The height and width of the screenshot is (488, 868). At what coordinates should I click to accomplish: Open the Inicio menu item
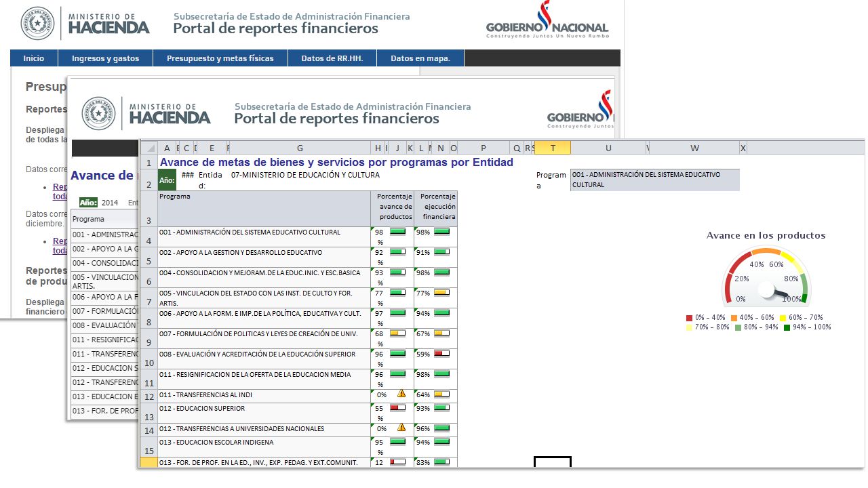(x=34, y=58)
